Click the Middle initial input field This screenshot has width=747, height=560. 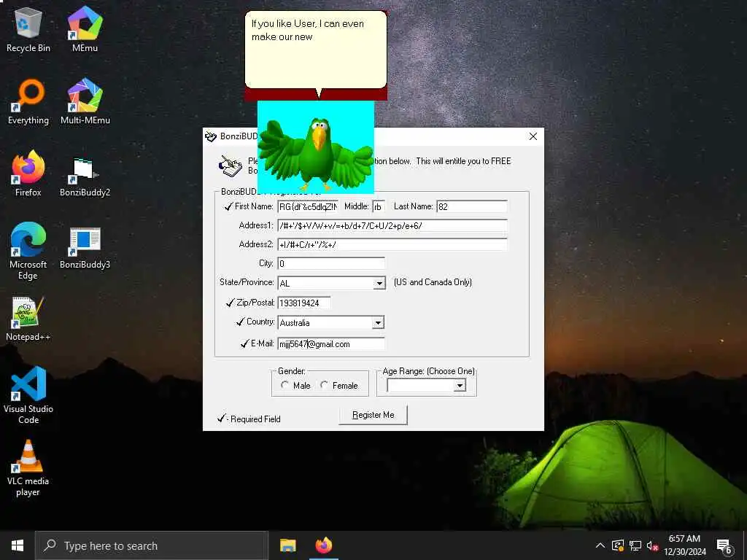coord(379,206)
